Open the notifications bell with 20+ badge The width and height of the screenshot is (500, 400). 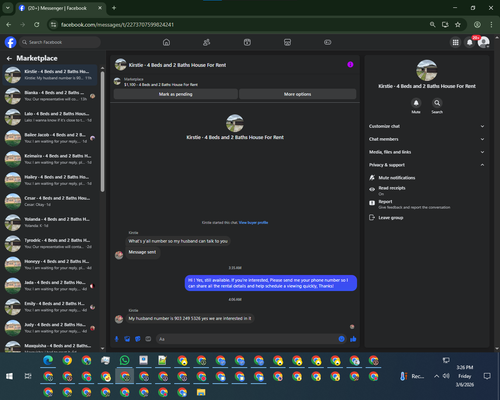coord(470,42)
